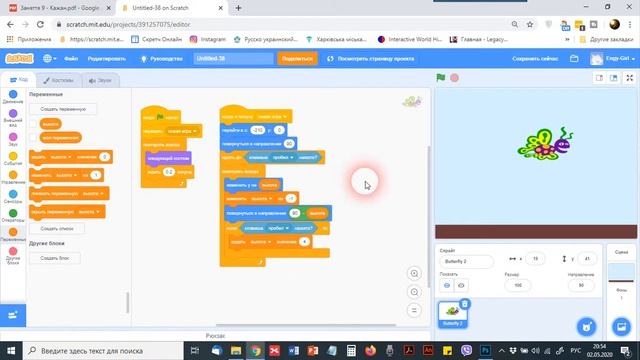Open the Файл menu
Viewport: 640px width, 360px height.
pos(71,58)
